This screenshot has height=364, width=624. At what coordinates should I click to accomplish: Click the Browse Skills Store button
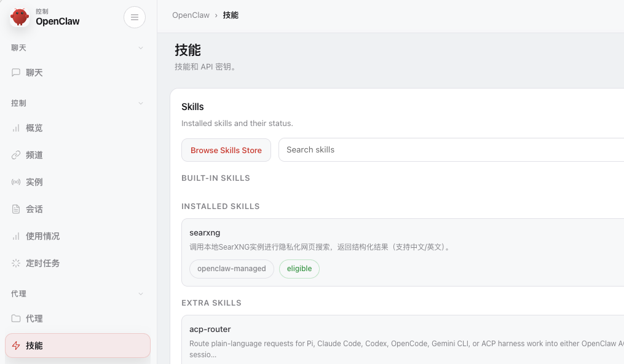coord(226,150)
